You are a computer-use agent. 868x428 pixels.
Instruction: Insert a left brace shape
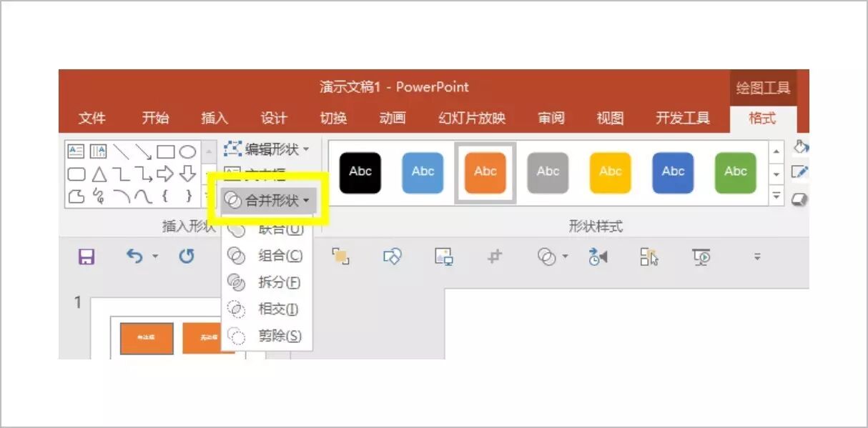165,196
